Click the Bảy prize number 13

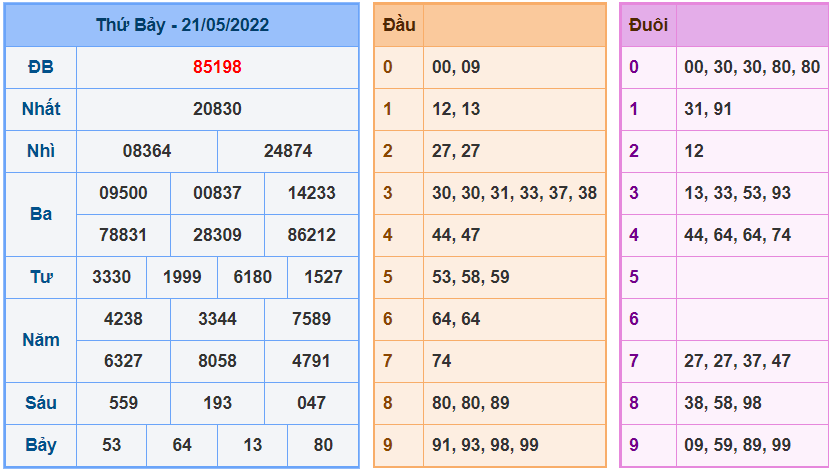[253, 445]
